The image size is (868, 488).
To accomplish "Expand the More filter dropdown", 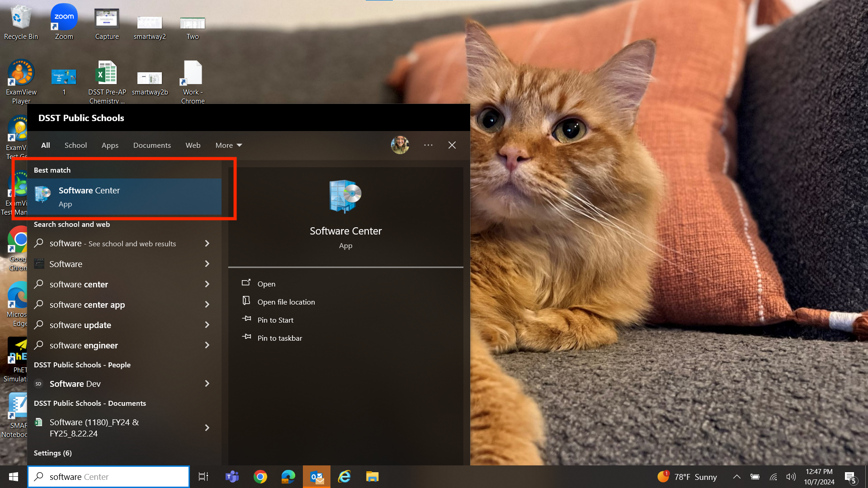I will (229, 145).
